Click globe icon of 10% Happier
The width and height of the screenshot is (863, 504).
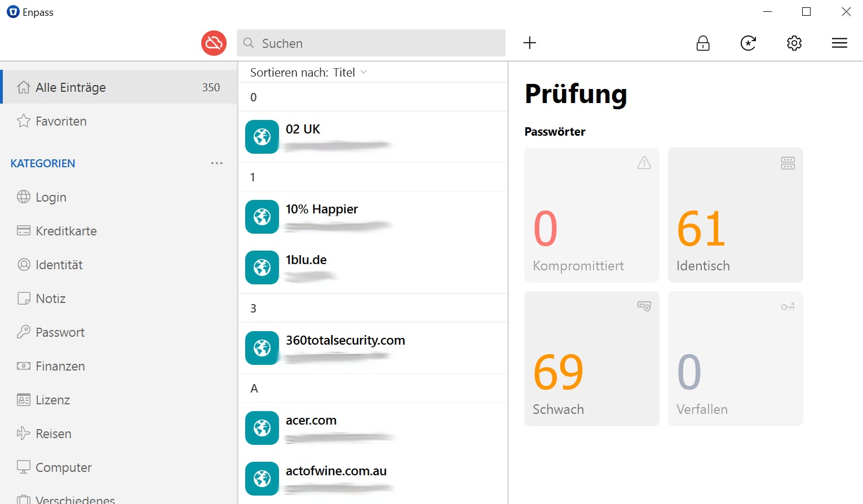(262, 217)
